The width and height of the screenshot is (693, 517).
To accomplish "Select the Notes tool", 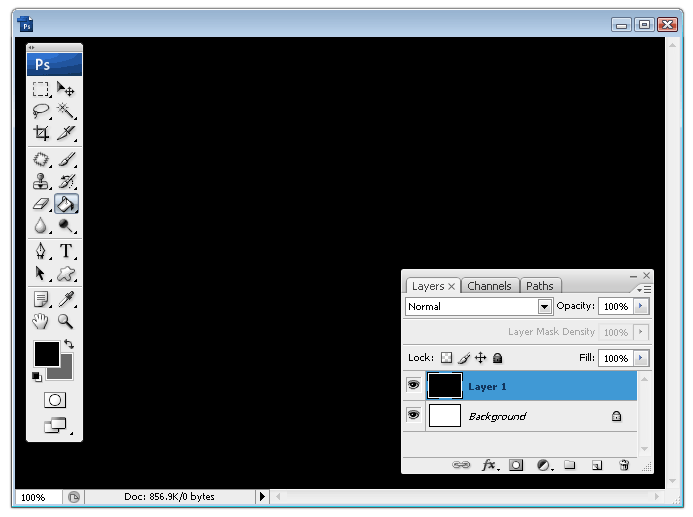I will click(x=41, y=299).
